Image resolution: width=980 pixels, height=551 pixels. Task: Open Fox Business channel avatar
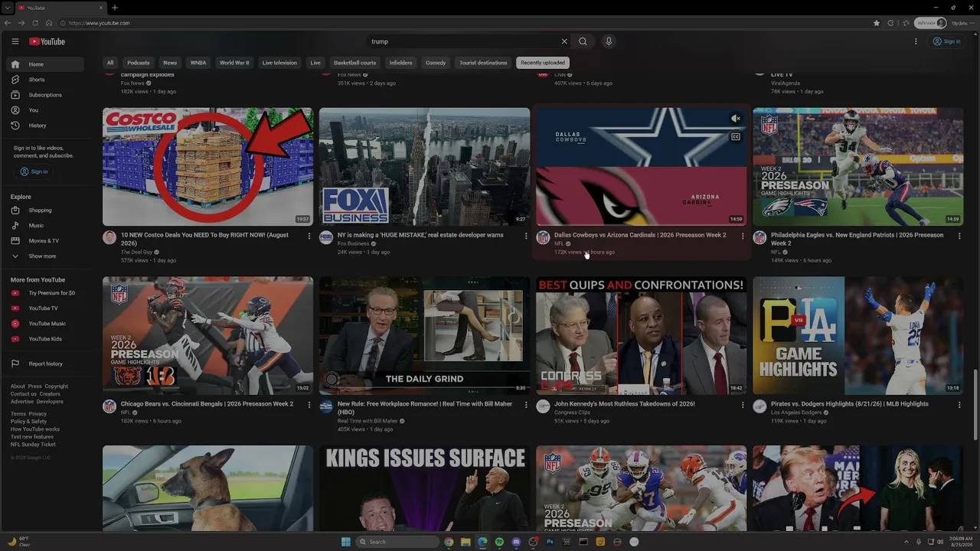click(x=326, y=237)
